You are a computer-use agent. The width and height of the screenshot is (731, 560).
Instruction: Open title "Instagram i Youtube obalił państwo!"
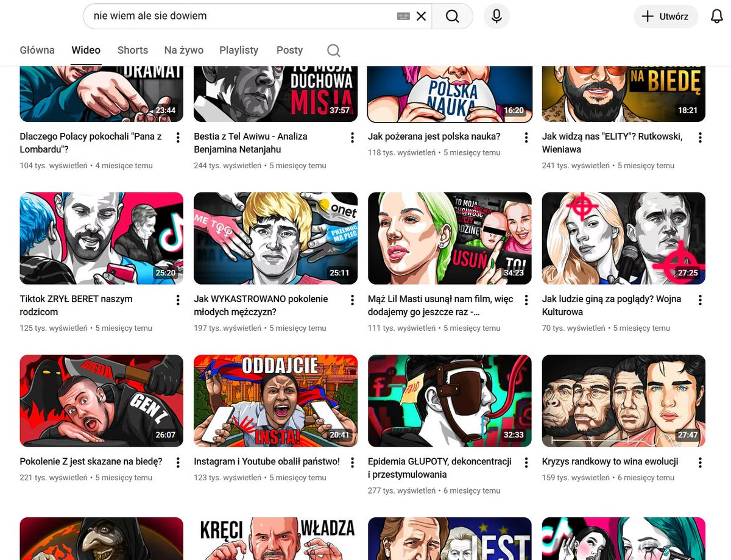coord(267,462)
